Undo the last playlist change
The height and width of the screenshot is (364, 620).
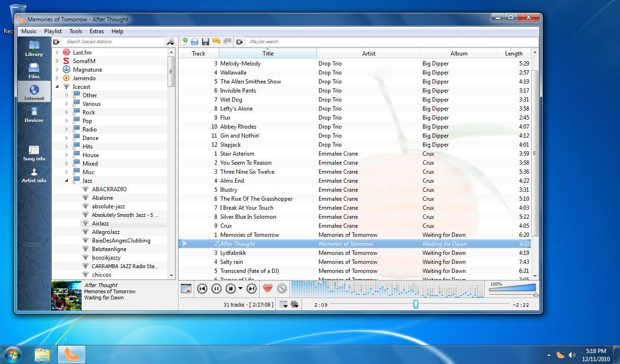pyautogui.click(x=216, y=42)
